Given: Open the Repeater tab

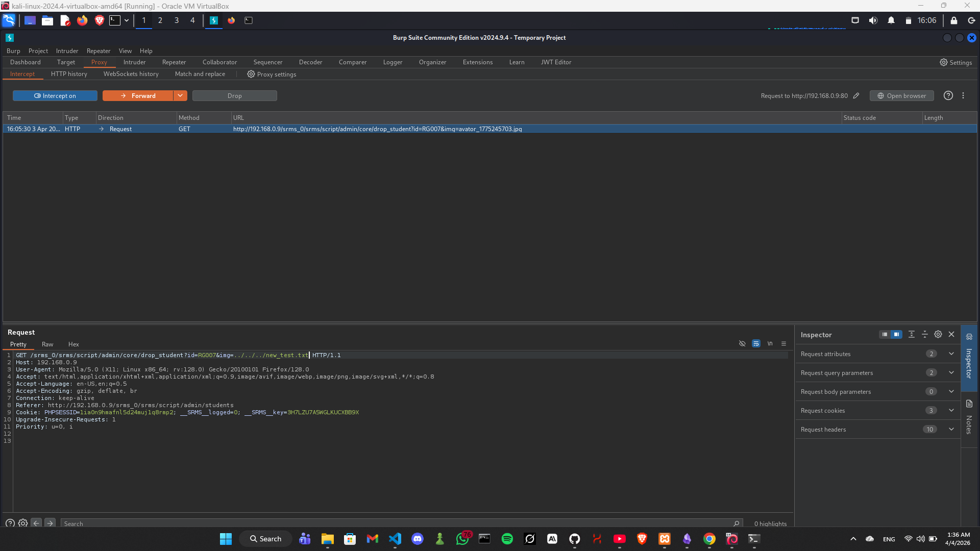Looking at the screenshot, I should (174, 62).
